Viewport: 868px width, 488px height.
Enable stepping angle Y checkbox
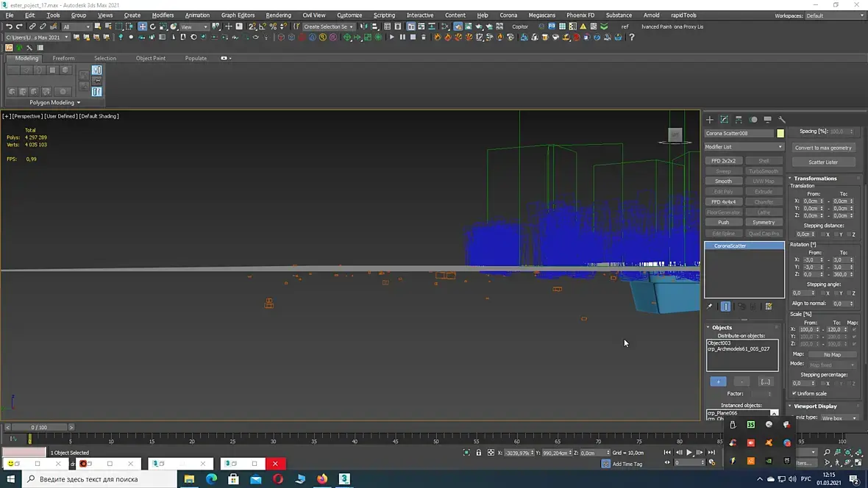[836, 293]
